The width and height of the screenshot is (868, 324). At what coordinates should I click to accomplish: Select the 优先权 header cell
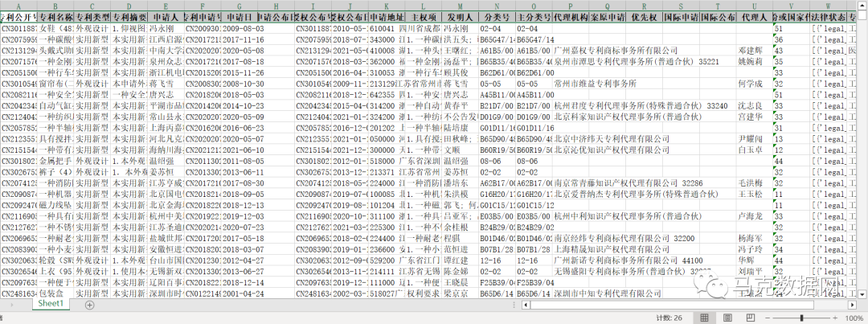[644, 17]
